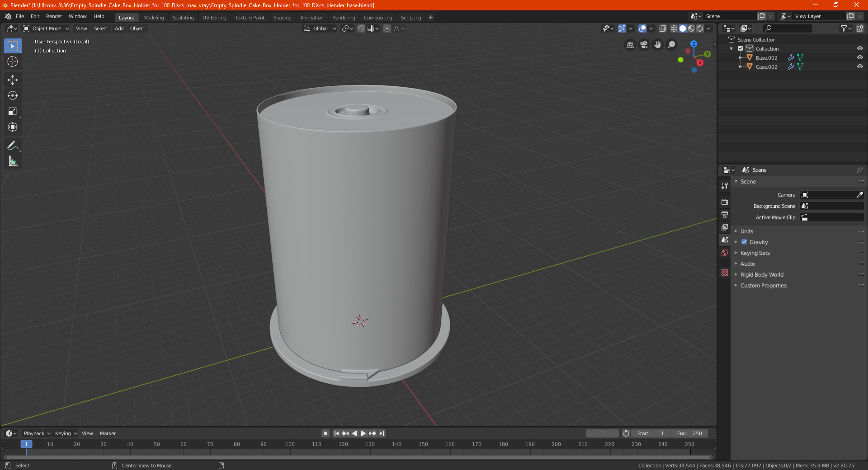Select the Move tool in the toolbar
Screen dimensions: 868x470
coord(13,80)
